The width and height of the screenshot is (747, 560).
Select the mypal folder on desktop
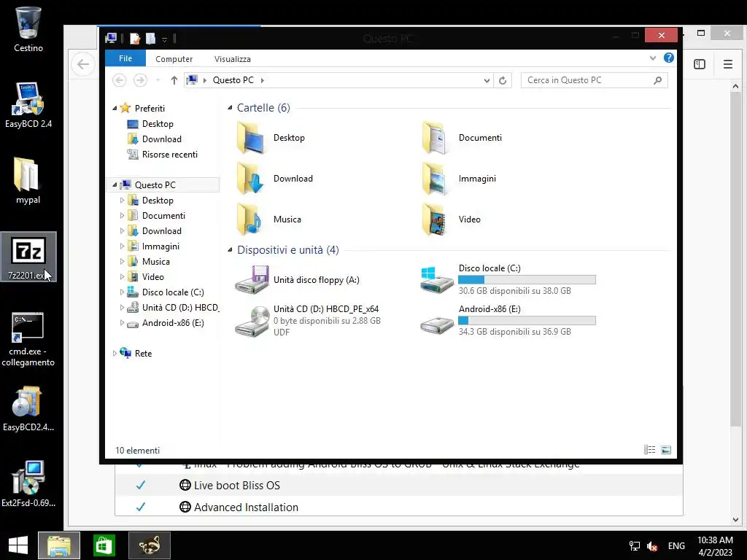pyautogui.click(x=28, y=181)
